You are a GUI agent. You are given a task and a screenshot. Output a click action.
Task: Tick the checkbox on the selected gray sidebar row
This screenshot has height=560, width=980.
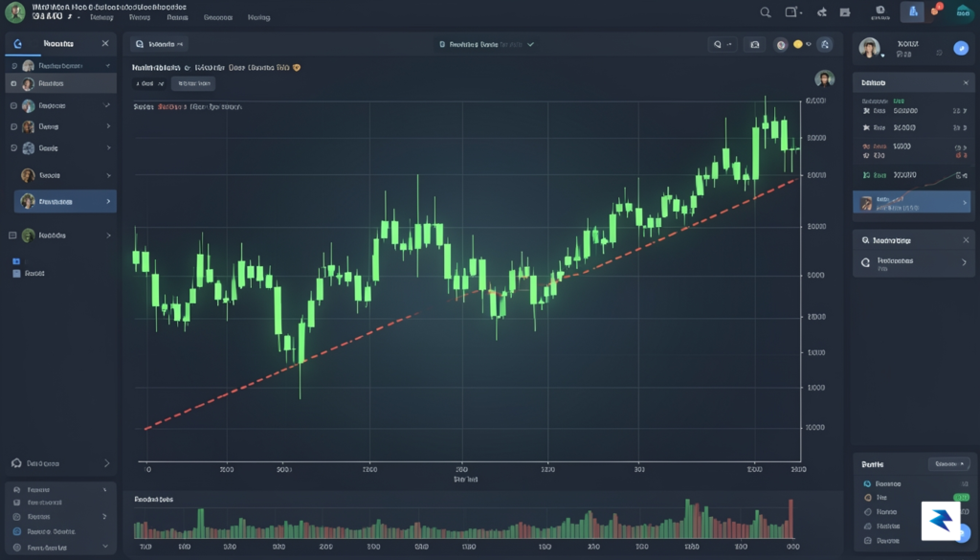pos(13,83)
